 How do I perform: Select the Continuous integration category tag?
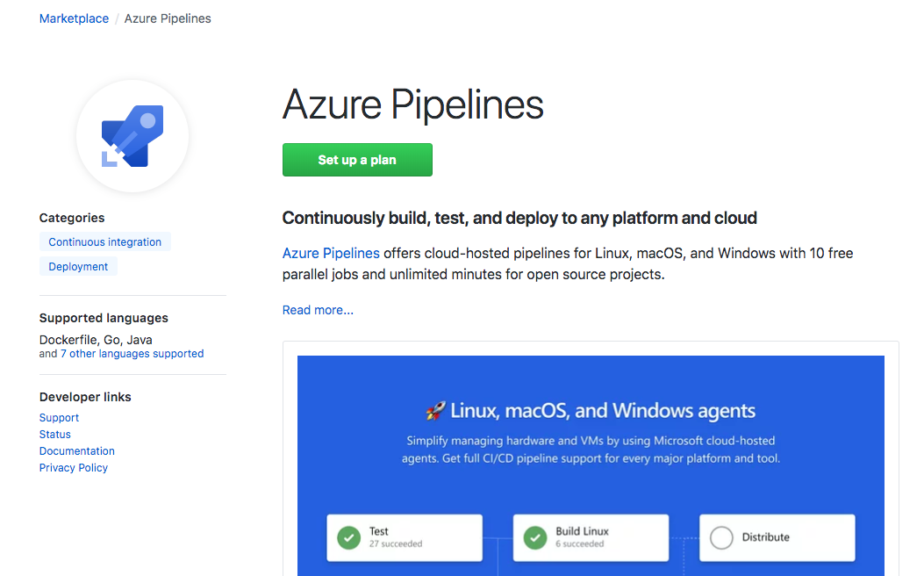click(x=105, y=242)
